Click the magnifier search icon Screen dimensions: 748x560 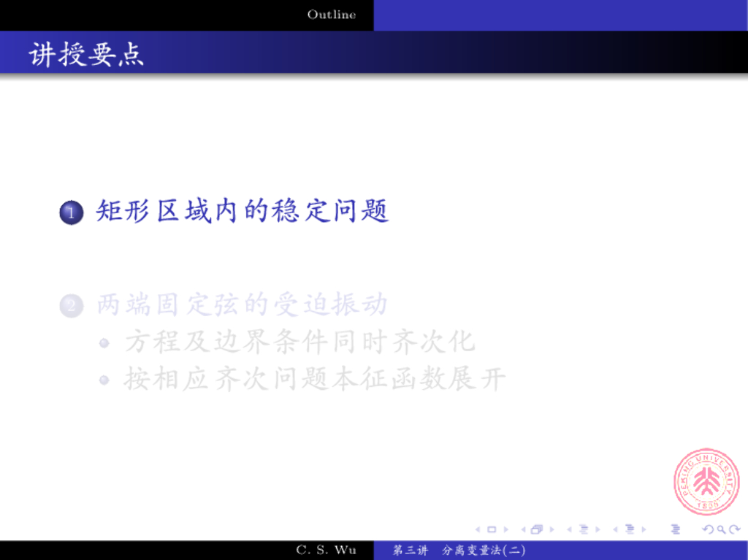(x=722, y=529)
